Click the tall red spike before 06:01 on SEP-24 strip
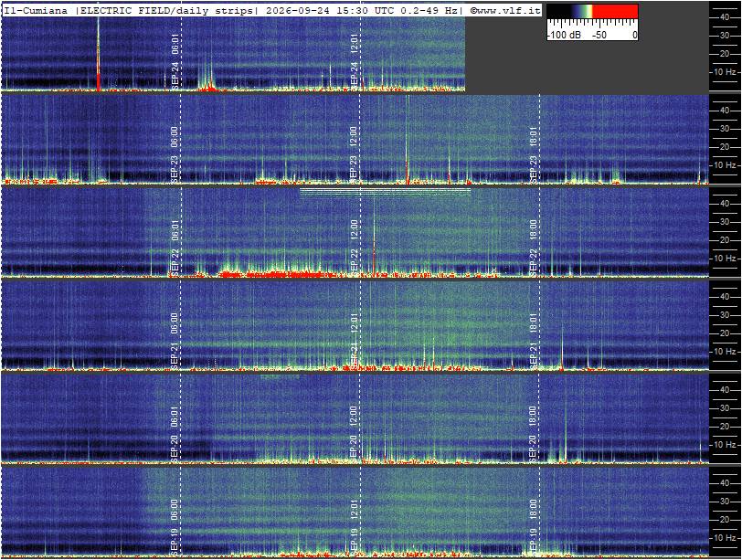This screenshot has width=742, height=560. coord(99,55)
